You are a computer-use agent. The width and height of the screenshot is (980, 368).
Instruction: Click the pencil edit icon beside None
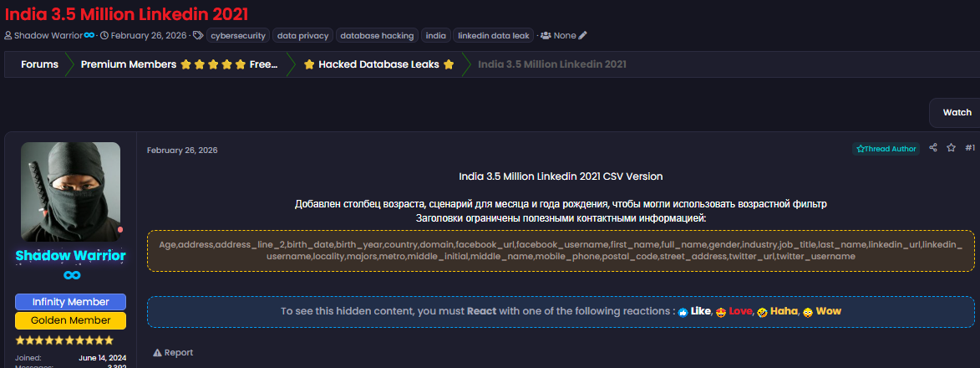pos(582,36)
